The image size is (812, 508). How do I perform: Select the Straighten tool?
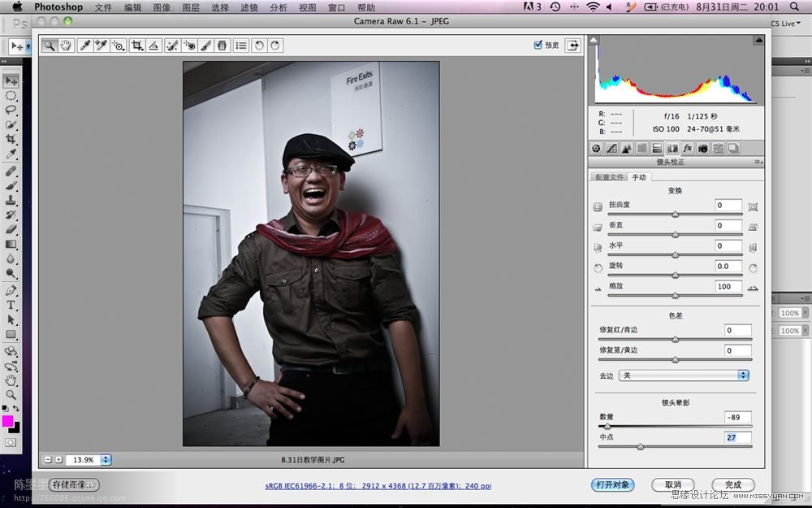tap(153, 46)
